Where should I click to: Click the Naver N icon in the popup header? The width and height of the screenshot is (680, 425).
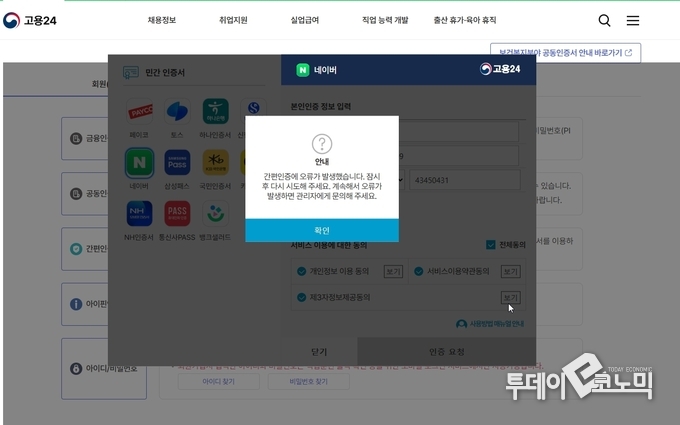[x=303, y=70]
